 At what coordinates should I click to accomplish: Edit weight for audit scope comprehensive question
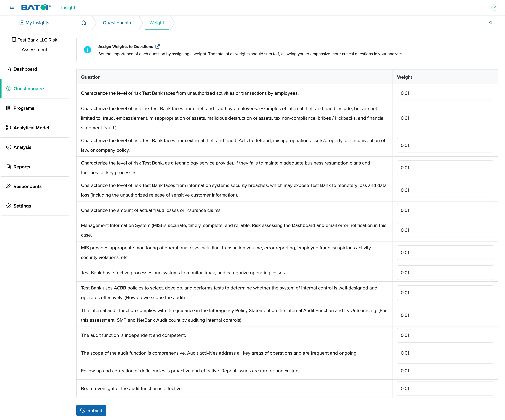[445, 353]
